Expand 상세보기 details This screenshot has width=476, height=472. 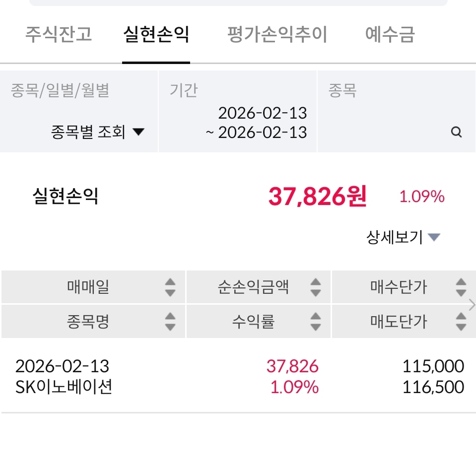(403, 237)
